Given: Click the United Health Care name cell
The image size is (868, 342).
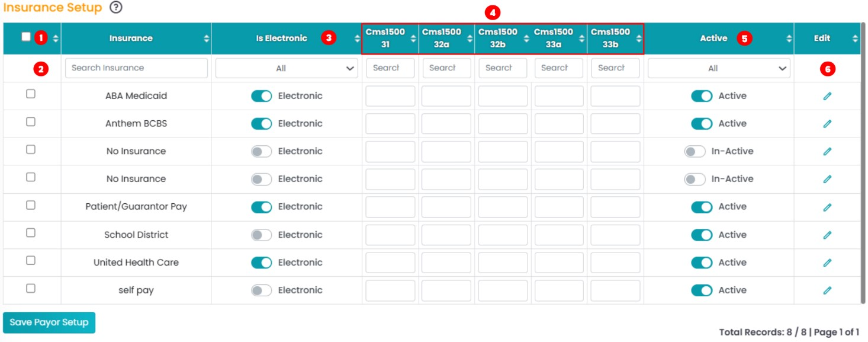Looking at the screenshot, I should pos(136,263).
